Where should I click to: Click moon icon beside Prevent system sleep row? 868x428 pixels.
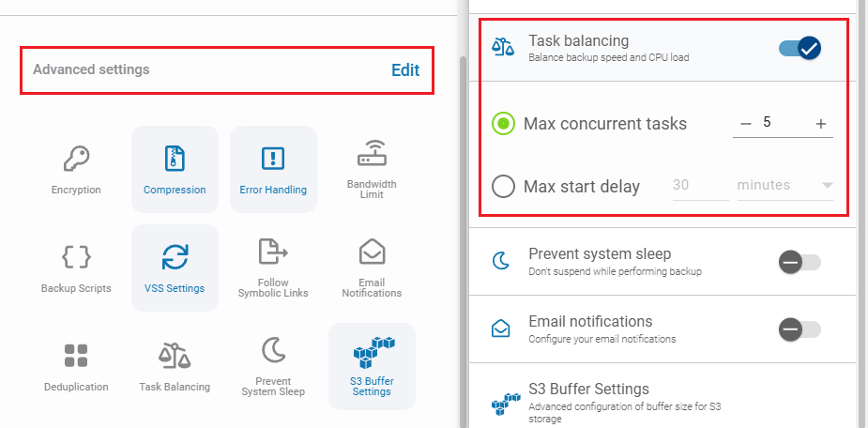coord(501,260)
